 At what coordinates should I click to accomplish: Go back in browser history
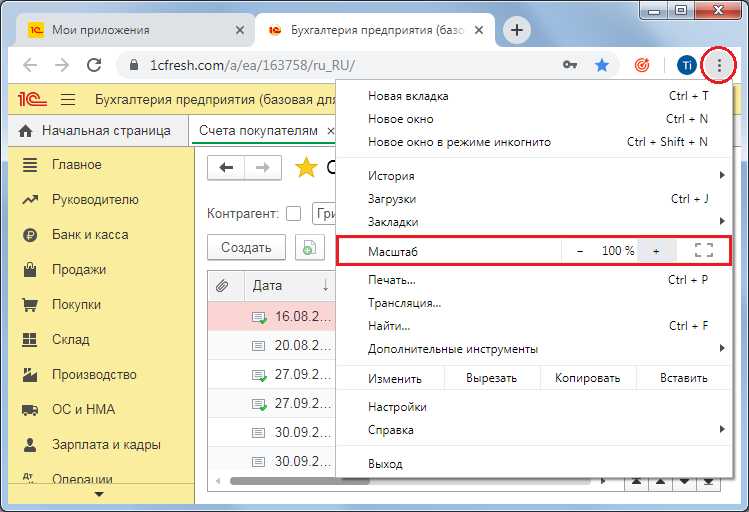[30, 65]
